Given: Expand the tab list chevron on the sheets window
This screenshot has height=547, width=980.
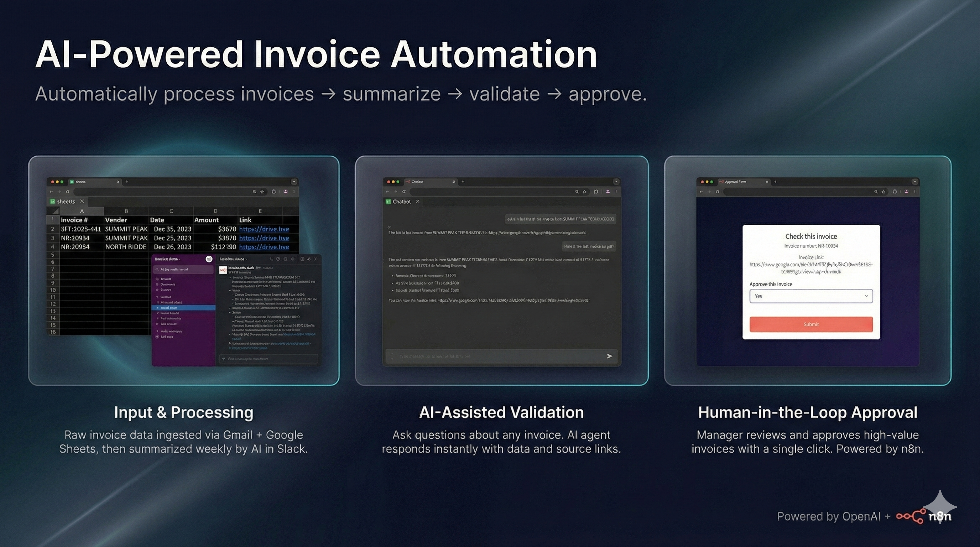Looking at the screenshot, I should pos(294,182).
